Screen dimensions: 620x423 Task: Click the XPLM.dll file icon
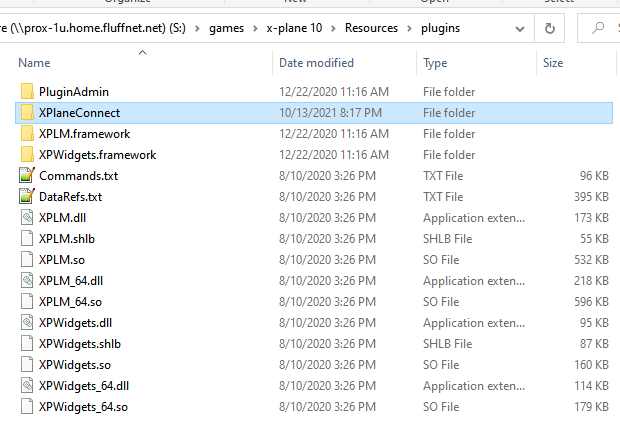(27, 217)
